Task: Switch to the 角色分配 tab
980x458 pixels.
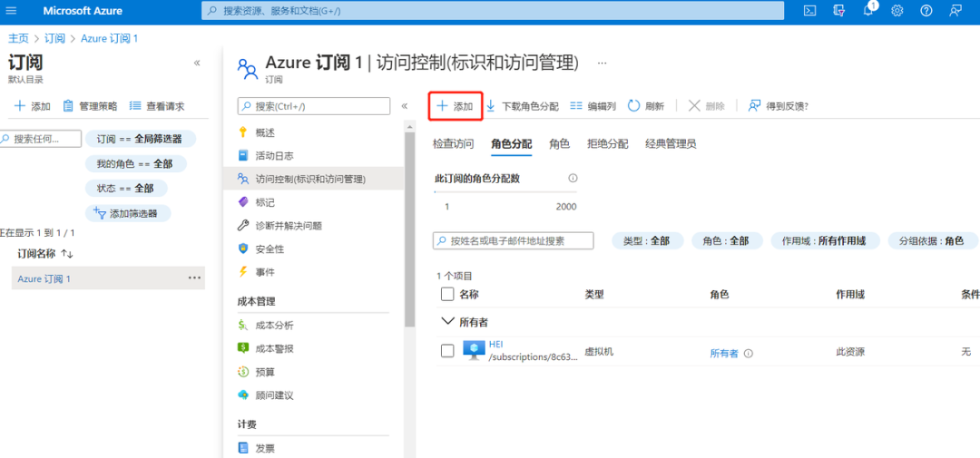Action: (x=511, y=143)
